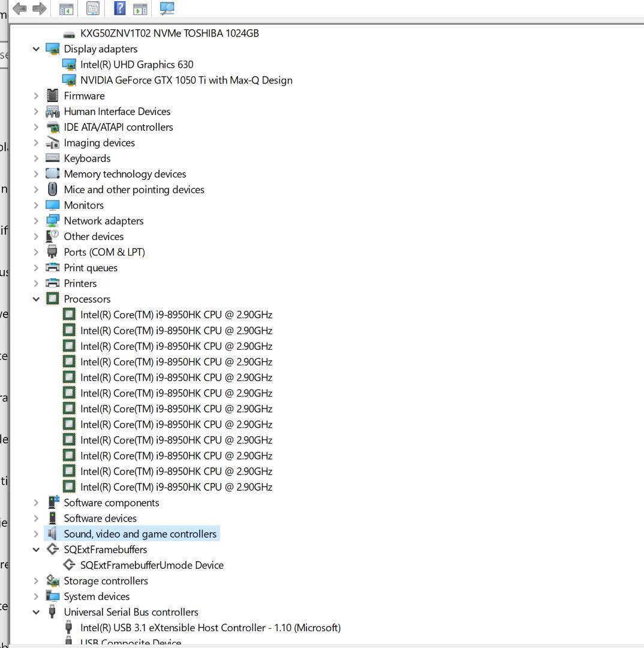Expand the Other devices category
This screenshot has height=648, width=644.
point(36,236)
